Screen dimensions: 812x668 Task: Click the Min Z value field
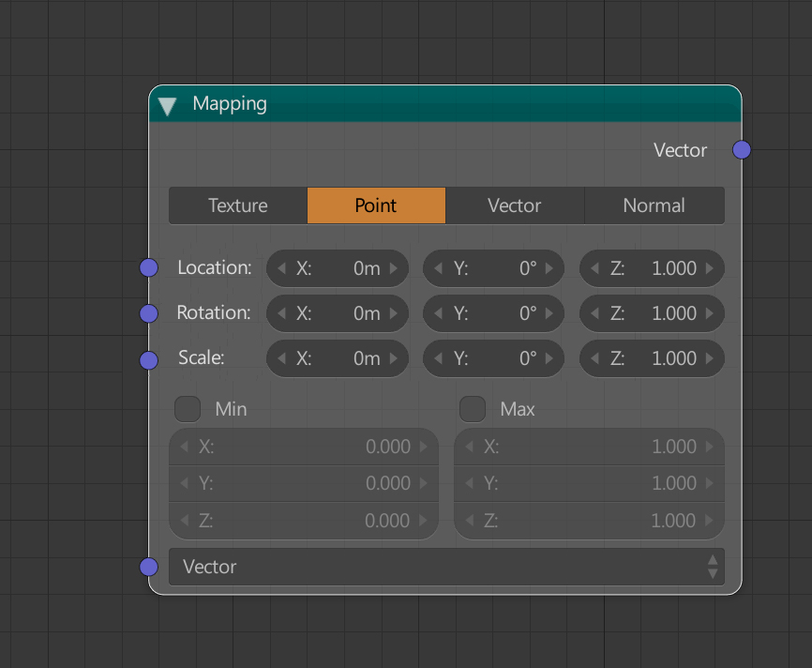(304, 521)
